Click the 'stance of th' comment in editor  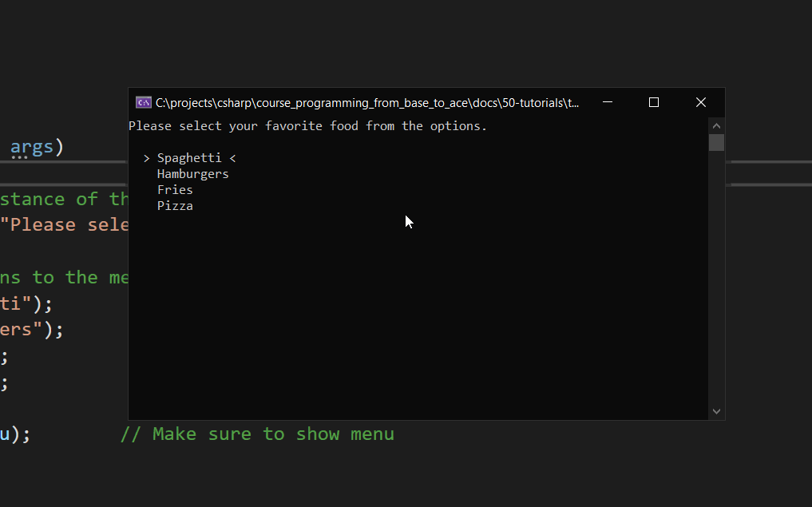pos(64,199)
